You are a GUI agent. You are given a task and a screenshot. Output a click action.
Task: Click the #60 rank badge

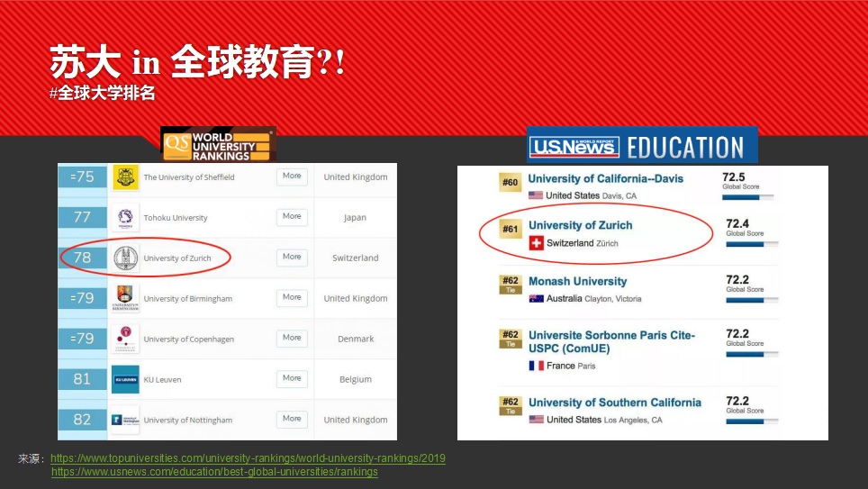[510, 182]
